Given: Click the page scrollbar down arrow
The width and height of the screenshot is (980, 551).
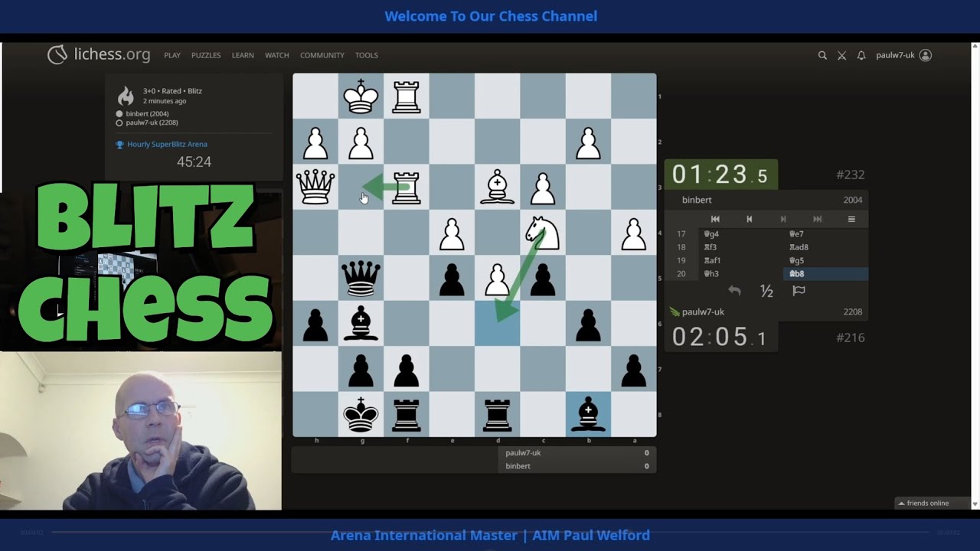Looking at the screenshot, I should pyautogui.click(x=975, y=504).
